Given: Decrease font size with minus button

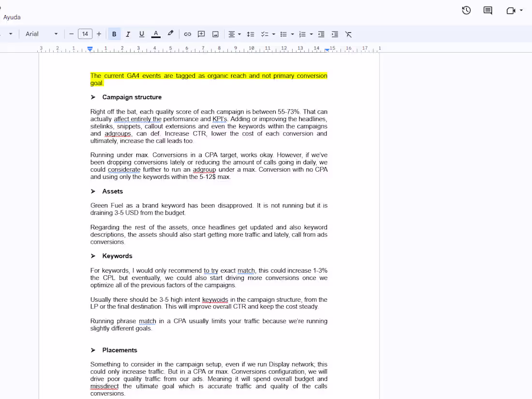Looking at the screenshot, I should (71, 34).
